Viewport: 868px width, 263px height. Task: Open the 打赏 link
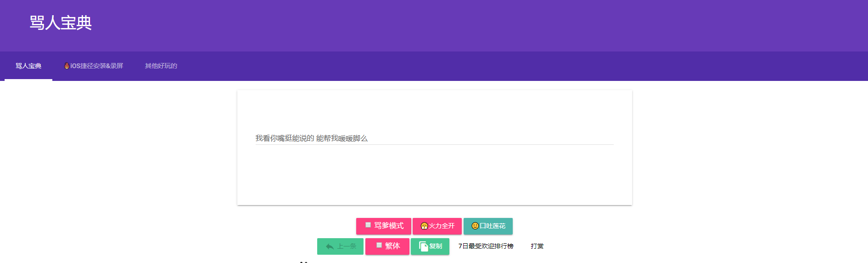537,246
